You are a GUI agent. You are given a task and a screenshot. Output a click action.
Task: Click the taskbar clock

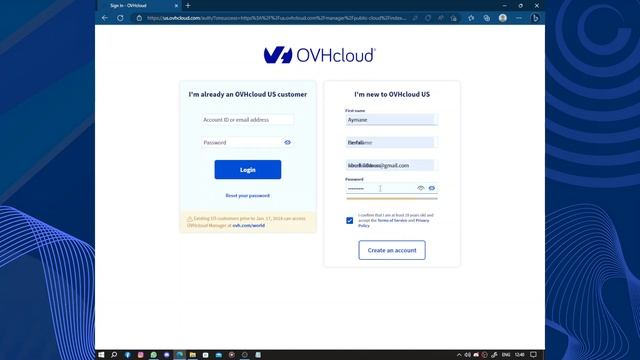(520, 355)
